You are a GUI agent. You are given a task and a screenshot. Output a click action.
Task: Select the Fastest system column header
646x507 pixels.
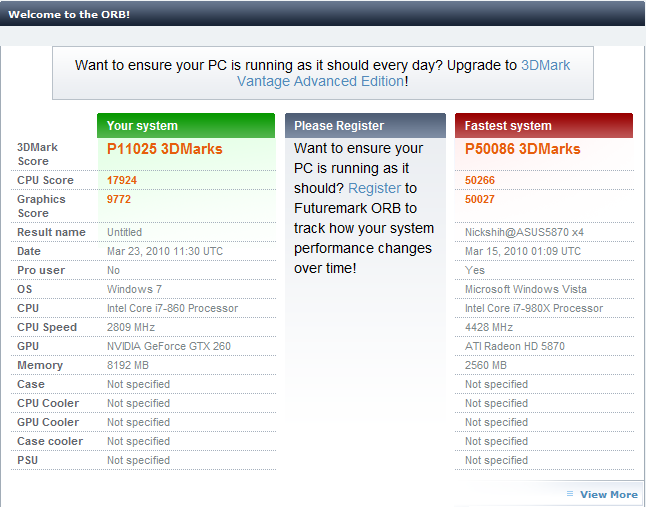pyautogui.click(x=543, y=126)
